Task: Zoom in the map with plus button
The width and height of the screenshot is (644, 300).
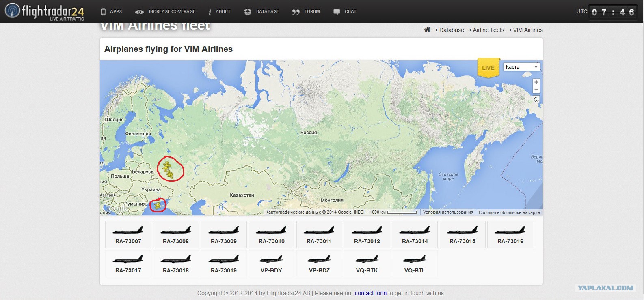Action: (536, 82)
